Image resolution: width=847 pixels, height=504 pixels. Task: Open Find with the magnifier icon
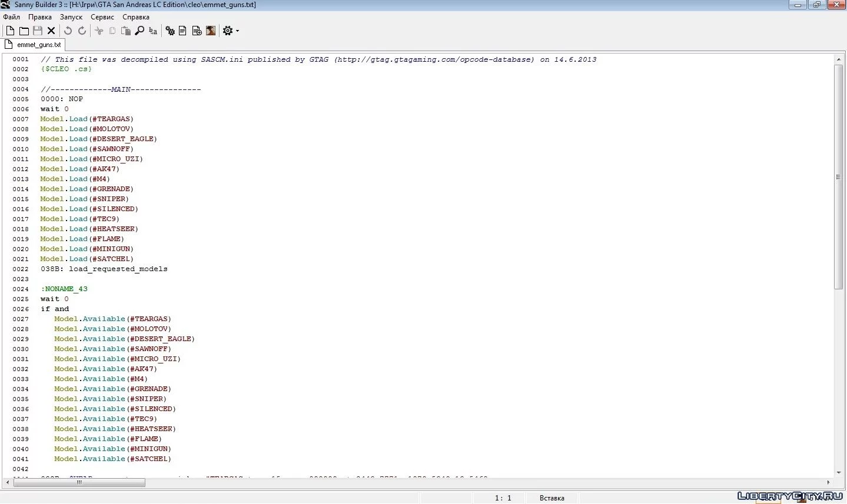point(139,31)
